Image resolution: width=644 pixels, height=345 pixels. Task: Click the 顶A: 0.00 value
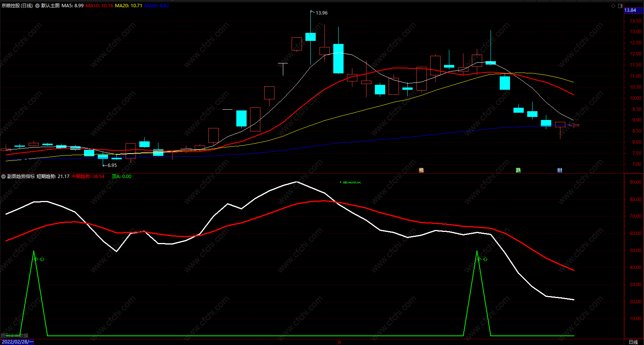pyautogui.click(x=121, y=177)
